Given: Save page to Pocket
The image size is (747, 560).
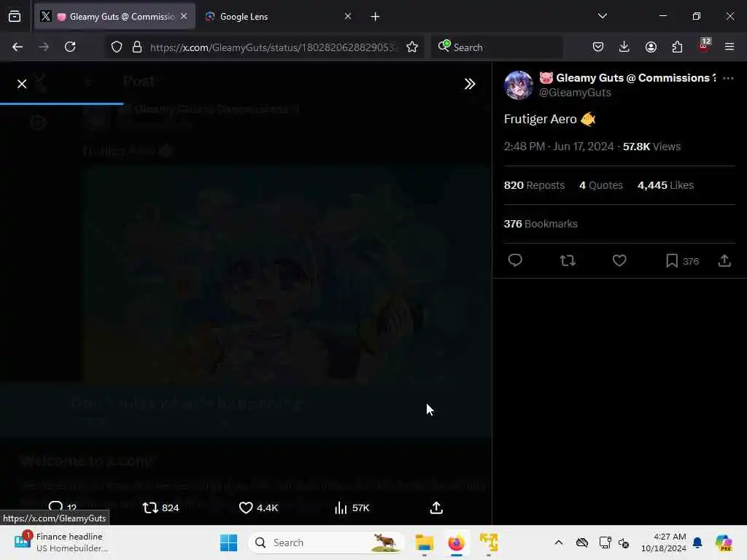Looking at the screenshot, I should [x=598, y=47].
